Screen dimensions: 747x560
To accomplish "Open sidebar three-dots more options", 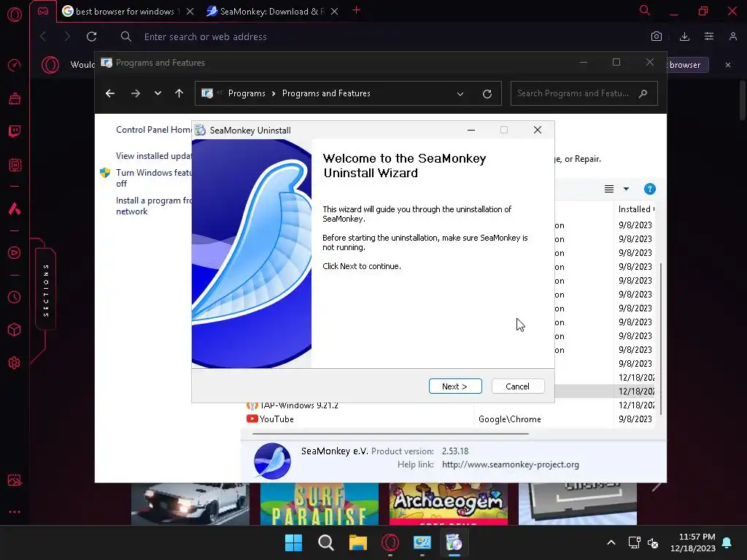I will click(x=15, y=512).
